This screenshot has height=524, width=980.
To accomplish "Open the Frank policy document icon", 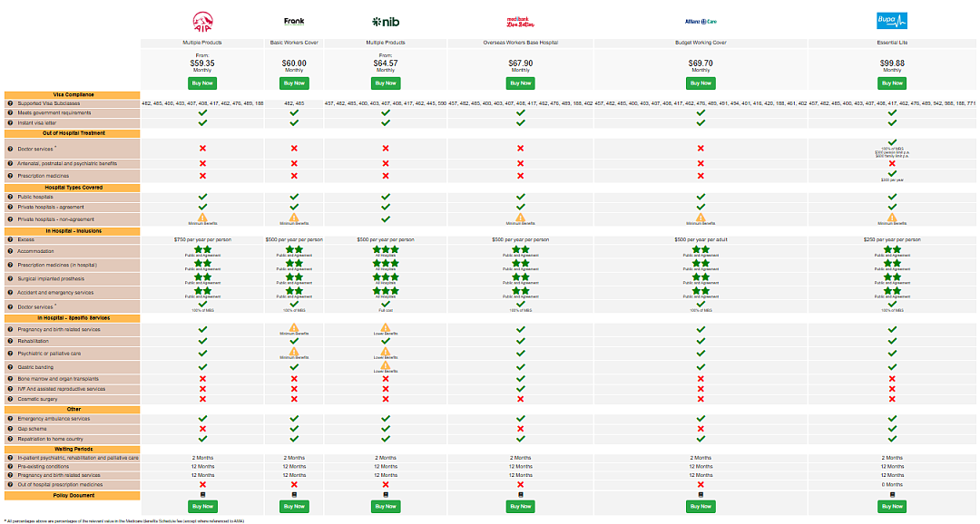I will (294, 495).
